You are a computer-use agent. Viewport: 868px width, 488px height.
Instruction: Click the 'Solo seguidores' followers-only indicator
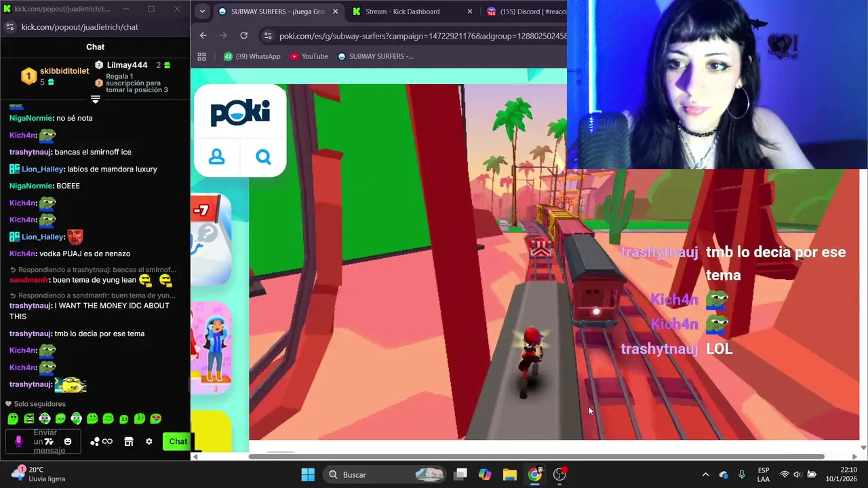pyautogui.click(x=36, y=404)
